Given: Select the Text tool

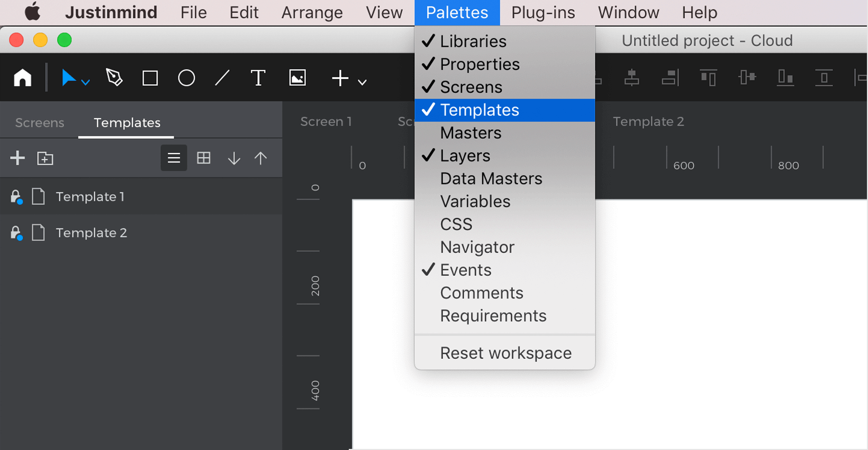Looking at the screenshot, I should [x=258, y=78].
